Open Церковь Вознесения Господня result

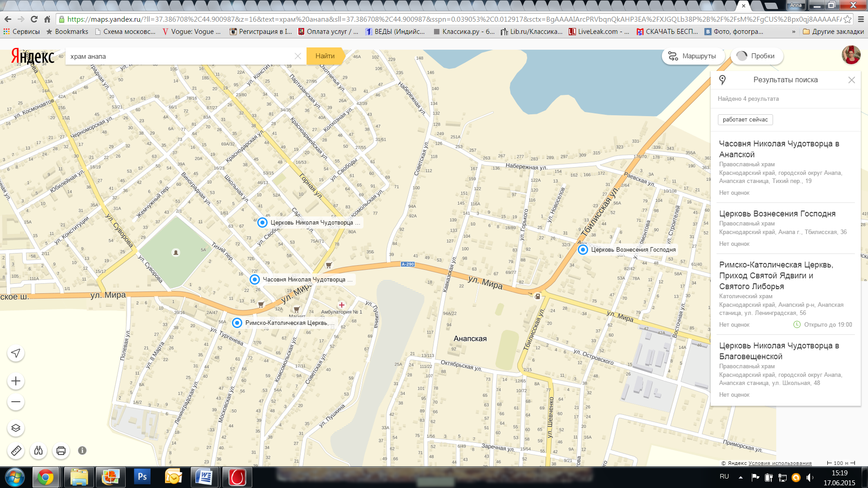point(786,228)
